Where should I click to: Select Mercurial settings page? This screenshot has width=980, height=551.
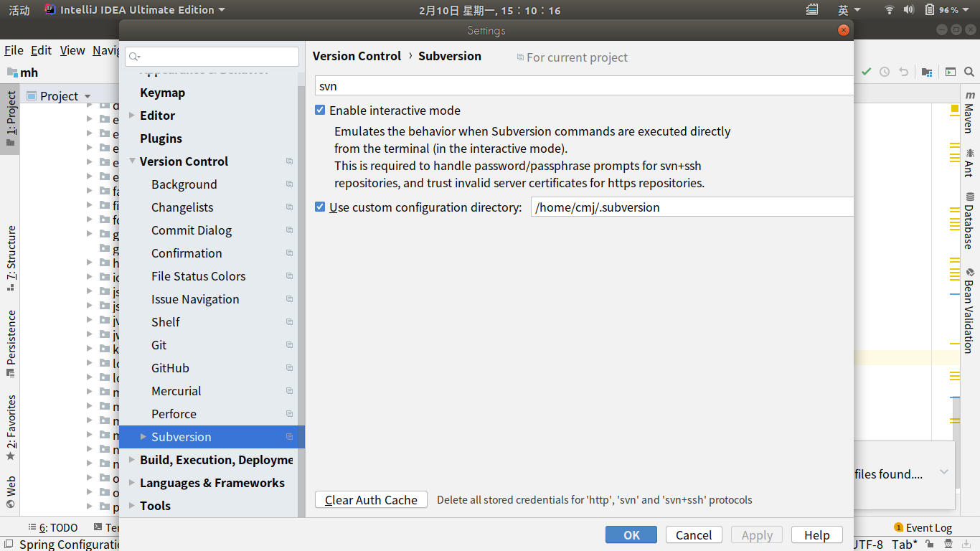[x=176, y=391]
